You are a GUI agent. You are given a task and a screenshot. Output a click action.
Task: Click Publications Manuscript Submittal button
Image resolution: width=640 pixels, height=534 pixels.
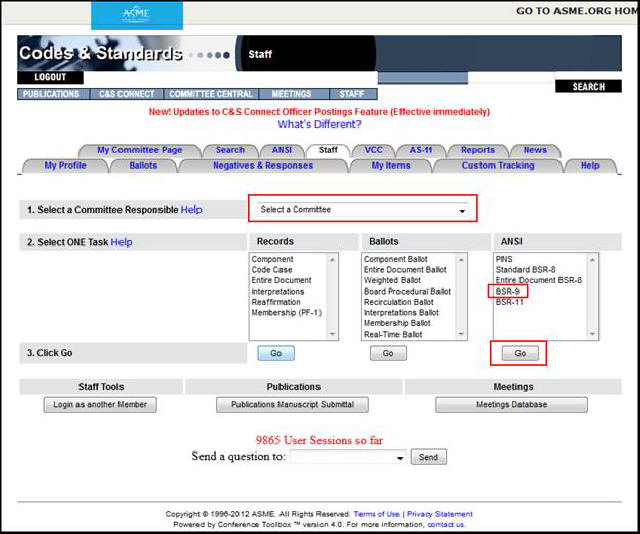pyautogui.click(x=292, y=405)
